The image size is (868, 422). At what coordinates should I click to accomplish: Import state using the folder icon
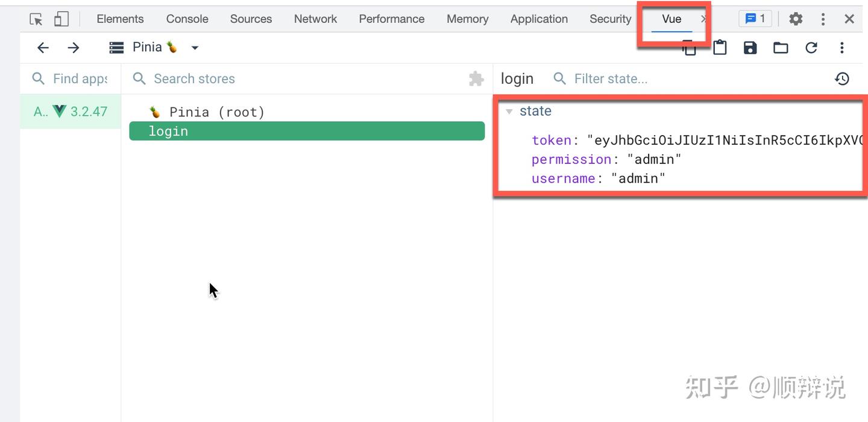click(781, 48)
